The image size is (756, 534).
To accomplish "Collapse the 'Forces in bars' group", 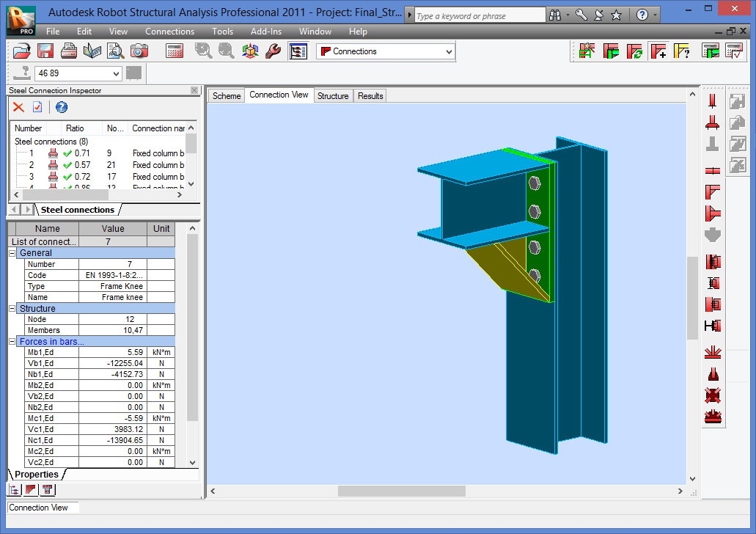I will coord(12,342).
